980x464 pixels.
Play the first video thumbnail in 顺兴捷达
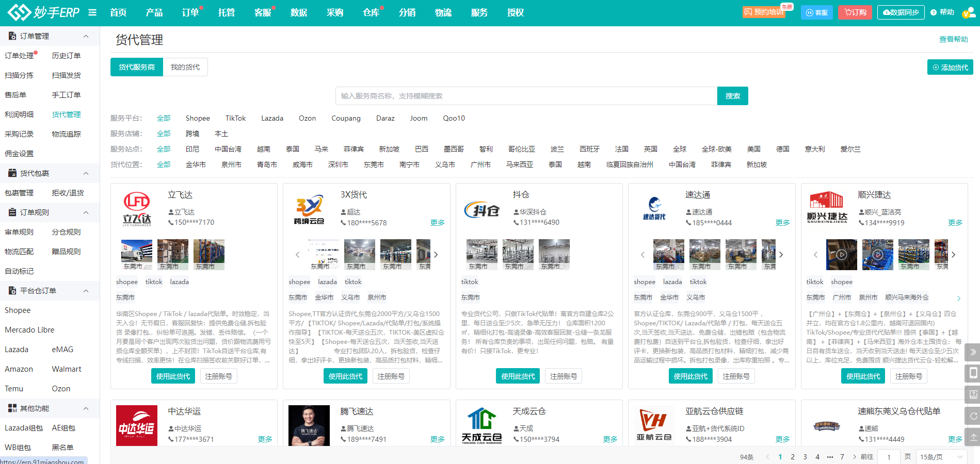point(841,254)
